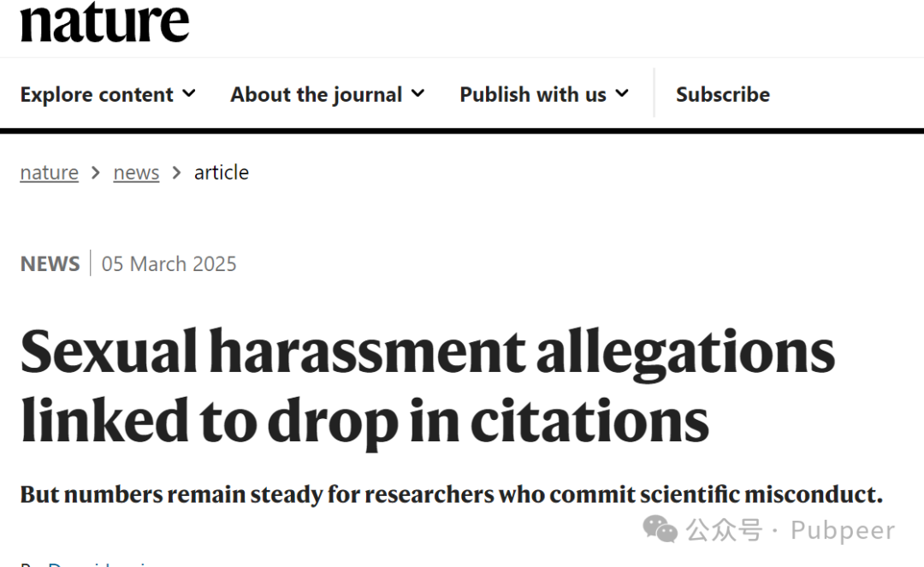Follow the news breadcrumb link
Image resolution: width=924 pixels, height=567 pixels.
[136, 173]
